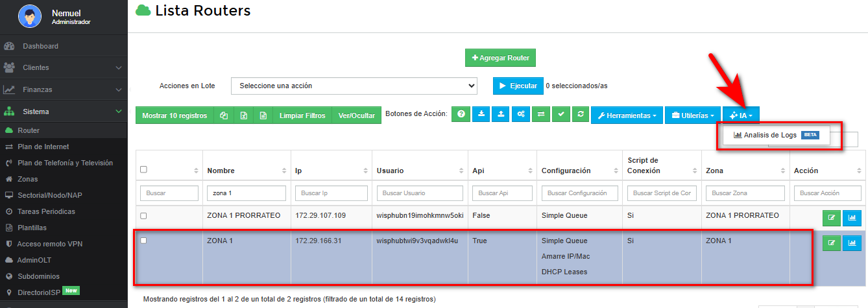Tick checkbox for ZONA 1 PRORRATEO row
The image size is (868, 308).
(x=144, y=216)
